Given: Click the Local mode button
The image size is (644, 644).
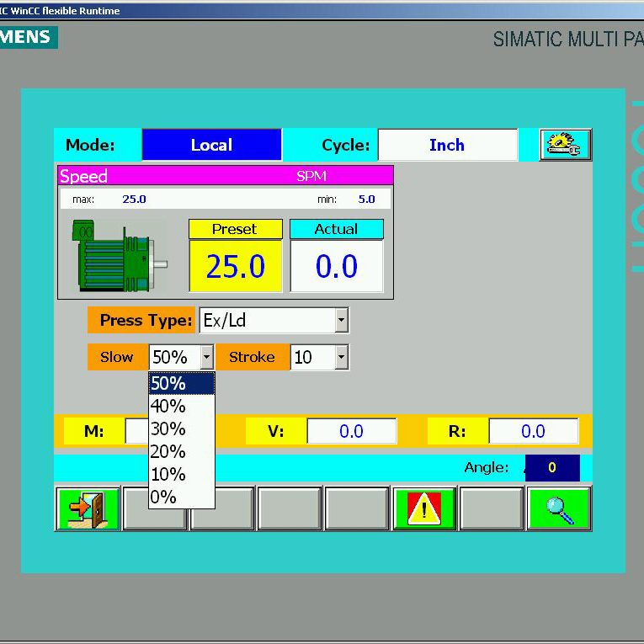Looking at the screenshot, I should click(212, 145).
